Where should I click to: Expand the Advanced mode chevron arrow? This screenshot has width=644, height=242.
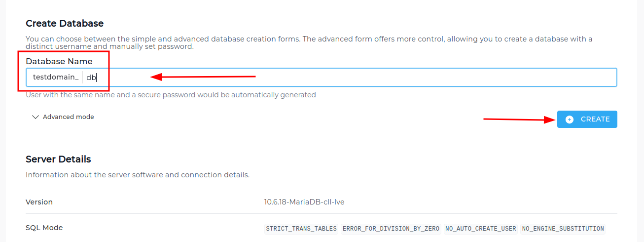click(x=35, y=117)
